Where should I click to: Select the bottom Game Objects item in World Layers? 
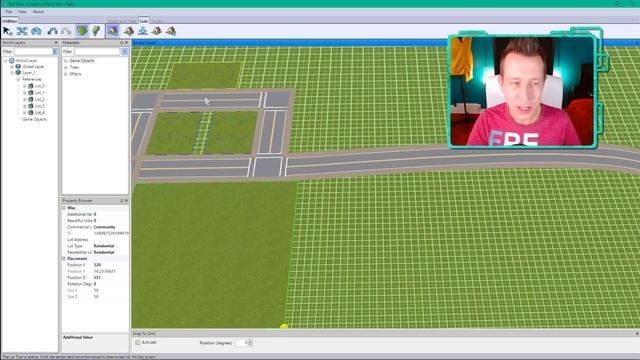click(34, 119)
